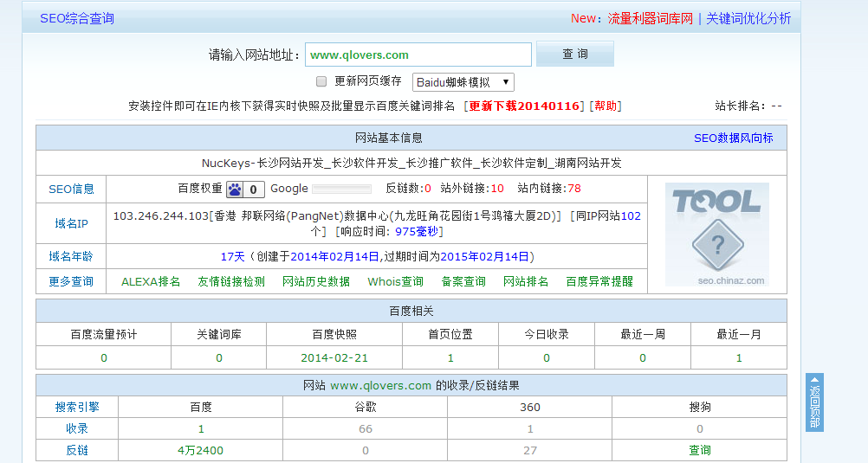Open the 帮助 help link
The height and width of the screenshot is (463, 868).
tap(606, 106)
